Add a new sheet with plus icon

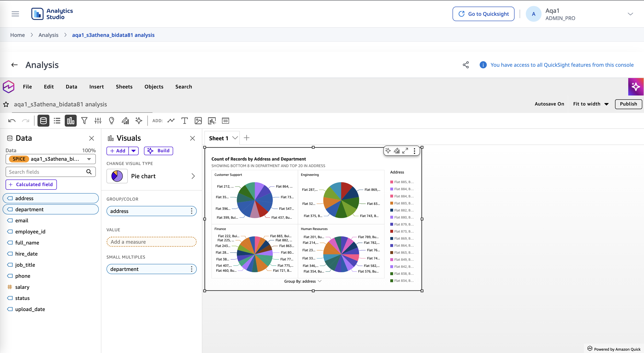point(246,138)
